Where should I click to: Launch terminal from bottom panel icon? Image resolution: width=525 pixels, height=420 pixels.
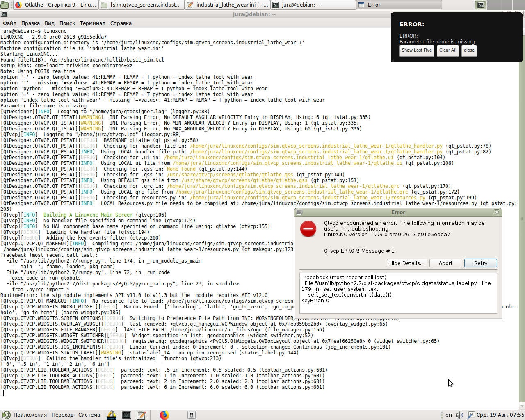pyautogui.click(x=127, y=415)
